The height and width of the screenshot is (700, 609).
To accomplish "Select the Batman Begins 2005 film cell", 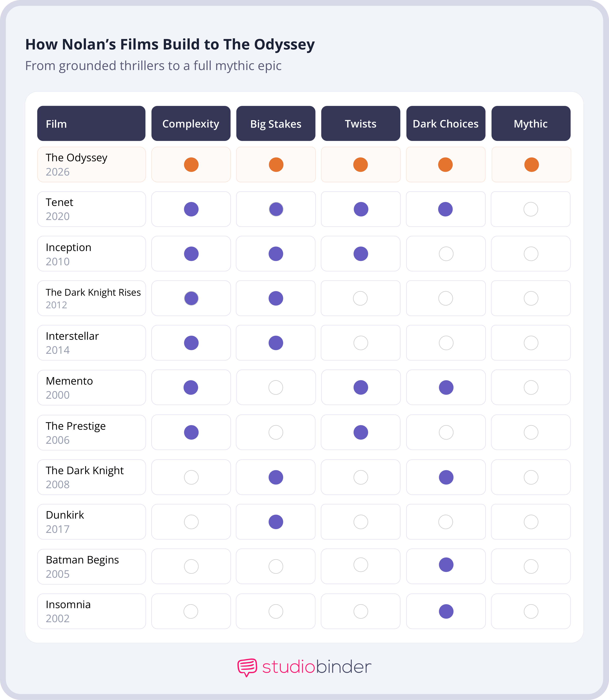I will coord(91,567).
